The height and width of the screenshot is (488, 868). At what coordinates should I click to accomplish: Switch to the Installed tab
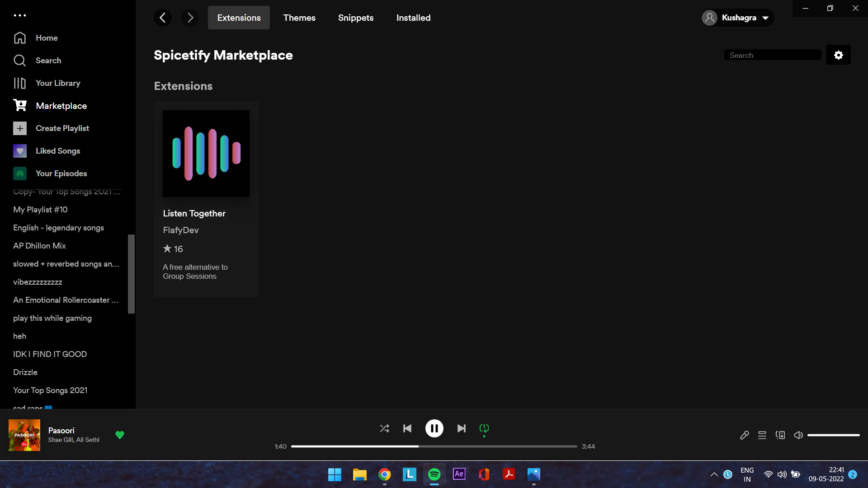(413, 18)
